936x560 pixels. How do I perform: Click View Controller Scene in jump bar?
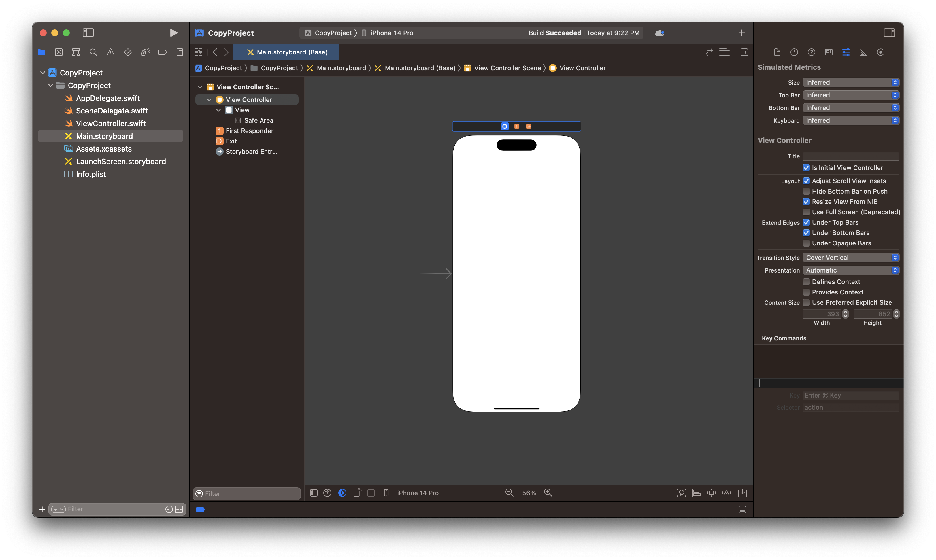click(x=507, y=68)
